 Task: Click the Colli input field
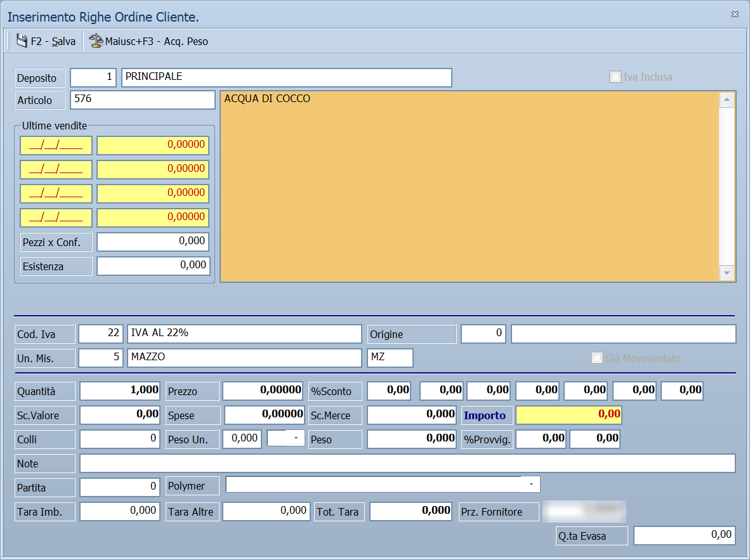click(119, 438)
